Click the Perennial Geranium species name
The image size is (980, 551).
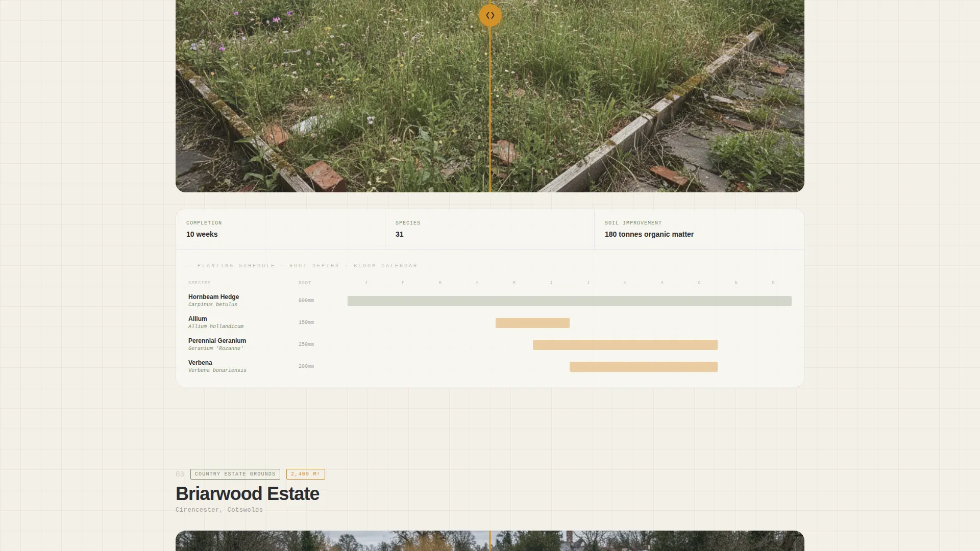[x=217, y=341]
